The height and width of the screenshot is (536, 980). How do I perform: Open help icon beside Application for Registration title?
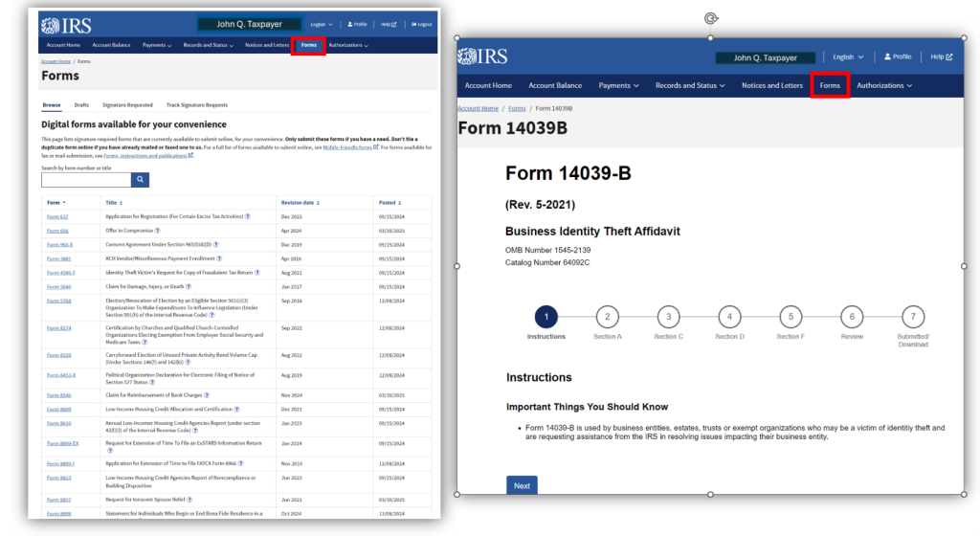point(248,216)
